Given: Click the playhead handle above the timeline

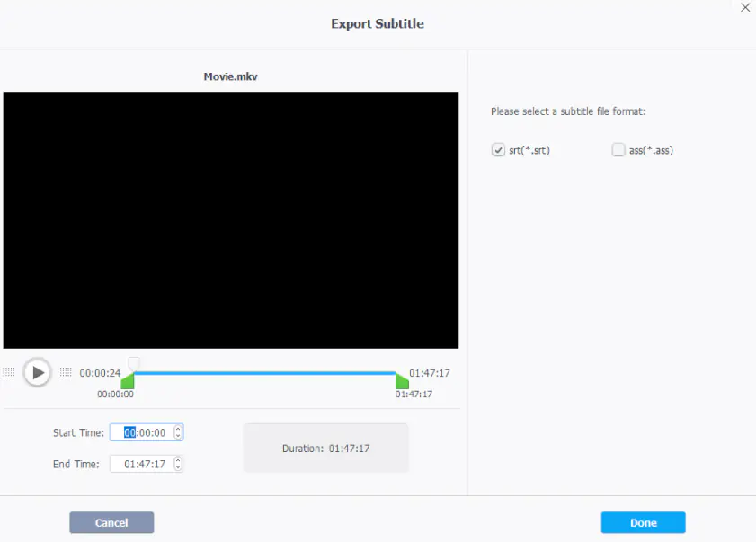Looking at the screenshot, I should pos(134,363).
